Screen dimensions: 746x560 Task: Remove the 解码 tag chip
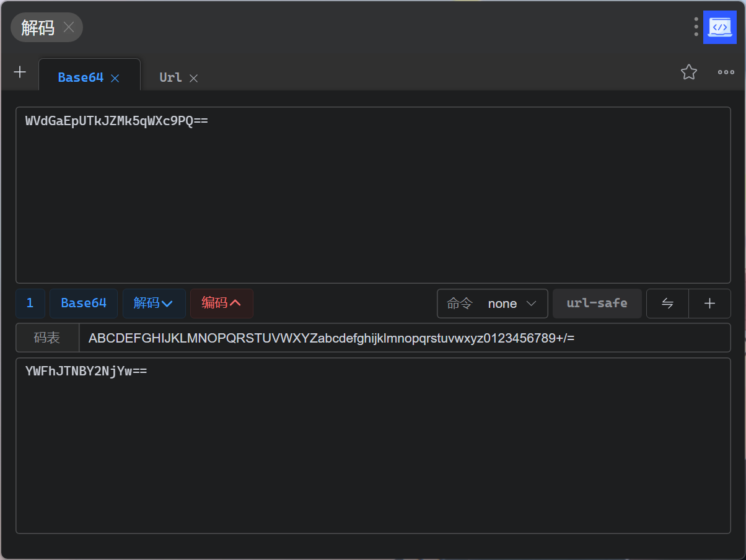click(x=69, y=27)
